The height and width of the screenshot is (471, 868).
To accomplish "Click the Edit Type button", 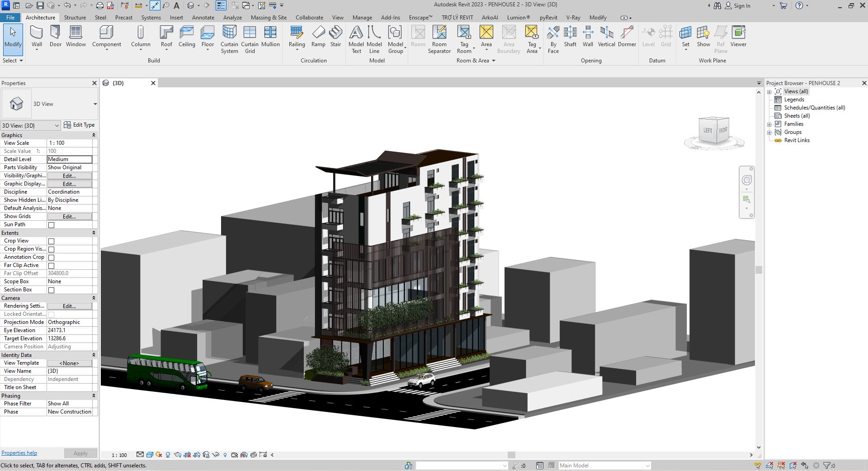I will (80, 125).
